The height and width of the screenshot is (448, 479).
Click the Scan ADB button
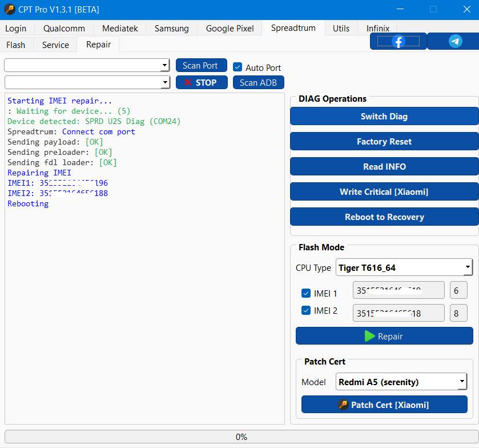(259, 82)
